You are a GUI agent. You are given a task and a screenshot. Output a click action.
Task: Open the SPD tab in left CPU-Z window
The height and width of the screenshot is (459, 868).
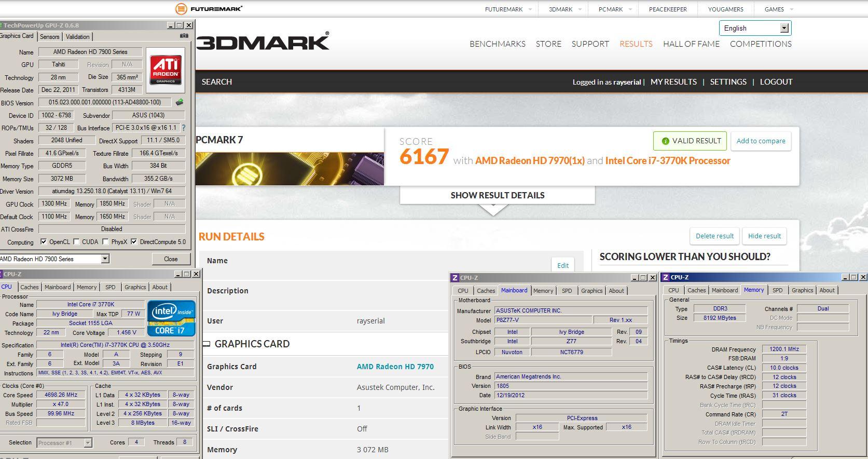point(111,287)
